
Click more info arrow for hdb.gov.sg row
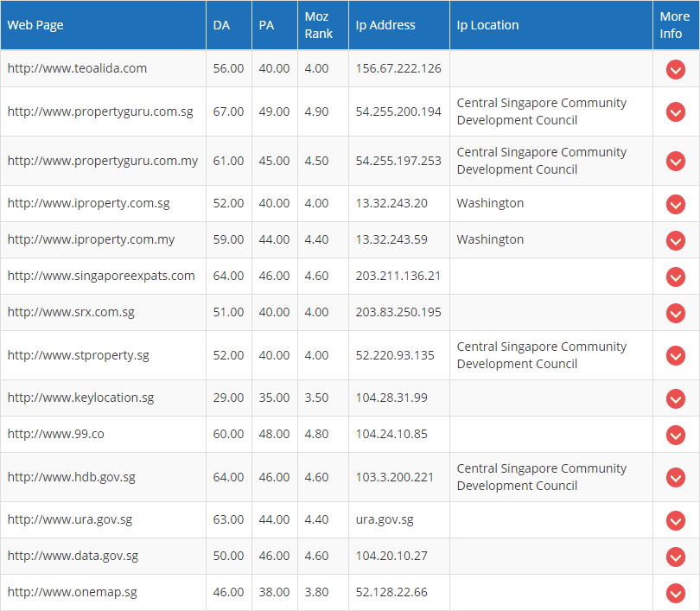(x=676, y=477)
